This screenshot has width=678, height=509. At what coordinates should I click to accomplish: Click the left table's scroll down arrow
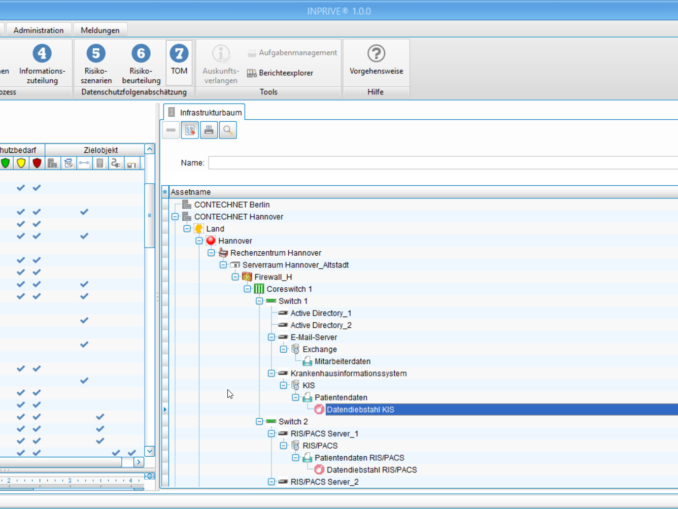(x=150, y=451)
